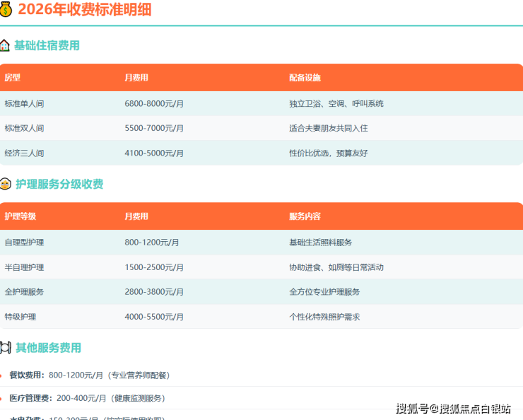Image resolution: width=523 pixels, height=420 pixels.
Task: Click the 搜狐号@搜狐黑点白银站 watermark
Action: [x=453, y=408]
